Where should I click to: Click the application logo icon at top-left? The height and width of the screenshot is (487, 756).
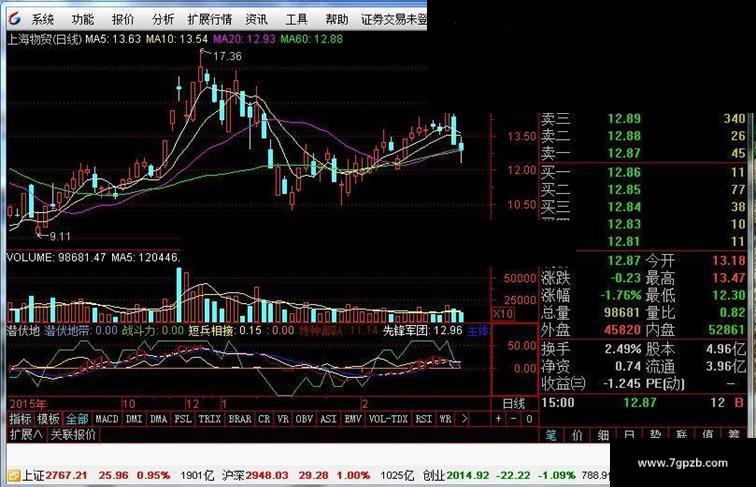coord(14,19)
